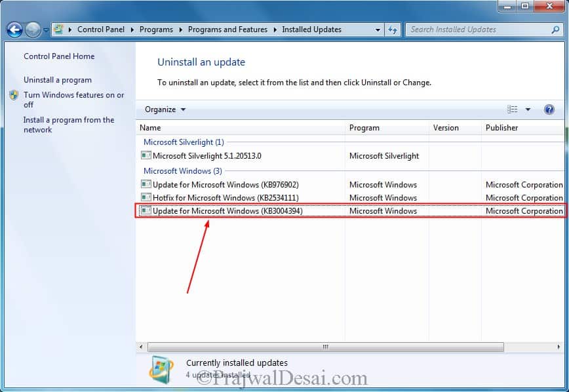Collapse the Microsoft Windows (3) group
This screenshot has height=392, width=569.
(x=182, y=171)
